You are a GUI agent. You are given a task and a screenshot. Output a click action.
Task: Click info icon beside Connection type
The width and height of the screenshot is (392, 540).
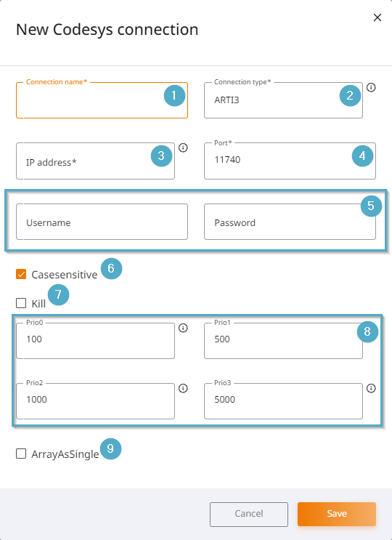pos(371,87)
